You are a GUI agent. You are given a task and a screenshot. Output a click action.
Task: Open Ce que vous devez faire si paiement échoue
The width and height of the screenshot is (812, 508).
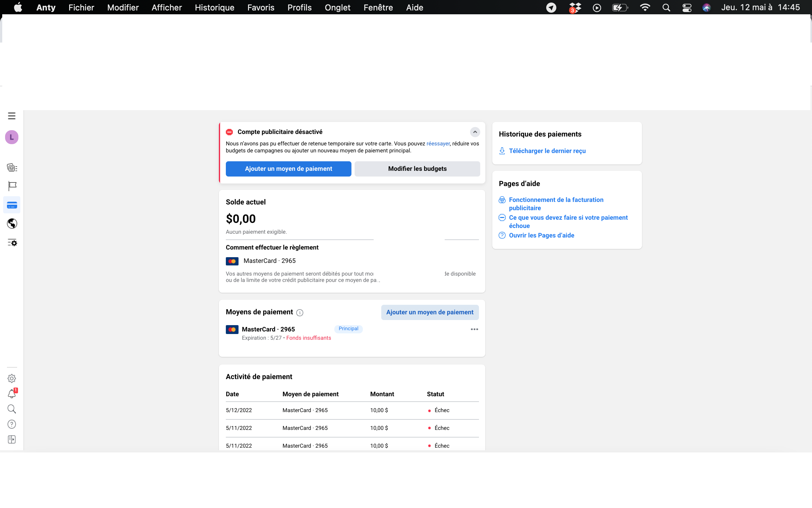(568, 222)
